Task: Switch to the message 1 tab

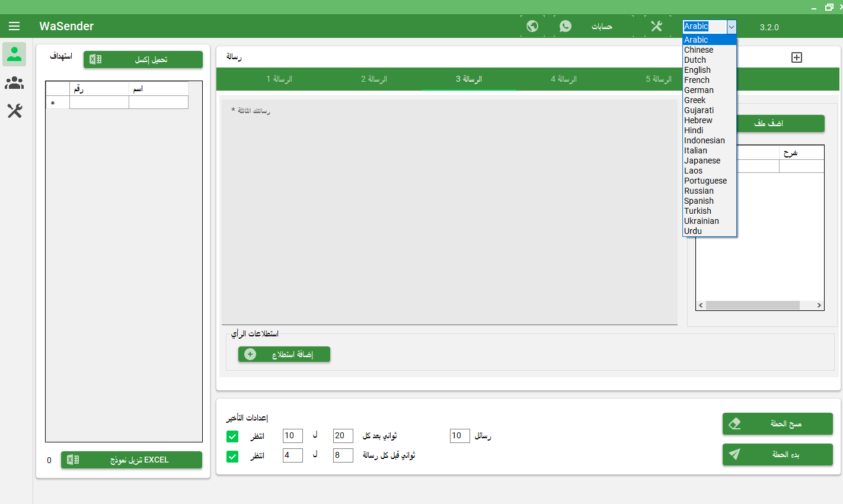Action: (279, 79)
